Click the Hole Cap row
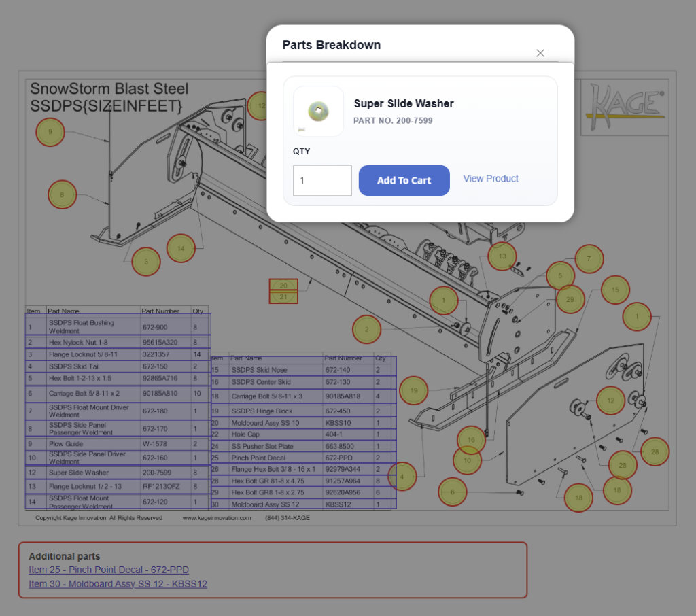 [x=303, y=434]
